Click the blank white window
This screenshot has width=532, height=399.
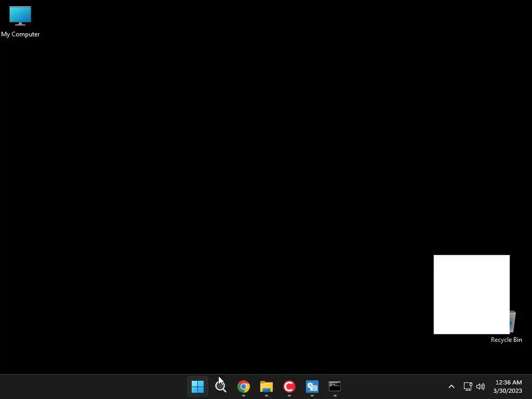(471, 295)
